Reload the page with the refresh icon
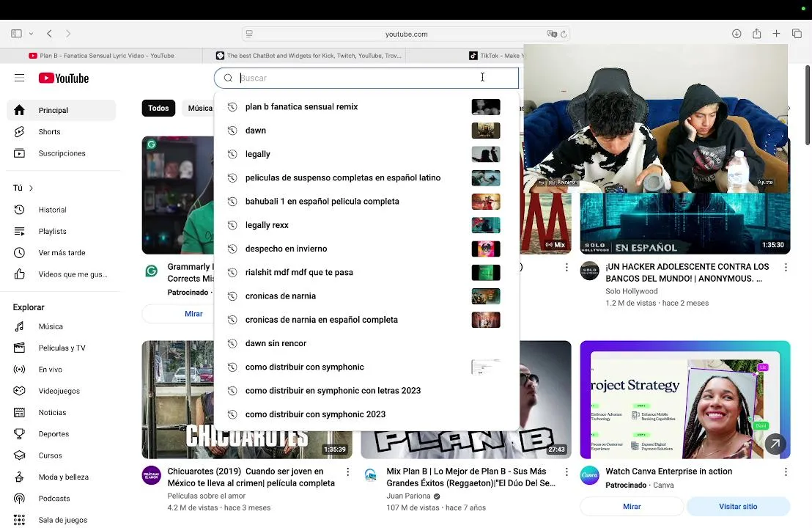Image resolution: width=812 pixels, height=528 pixels. pyautogui.click(x=564, y=34)
